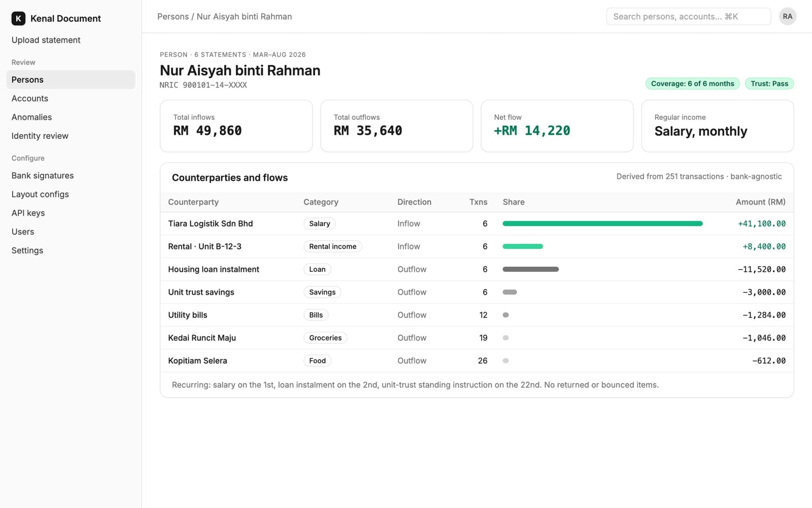Click the Tiara Logistik share bar
Screen dimensions: 812x508
(602, 224)
